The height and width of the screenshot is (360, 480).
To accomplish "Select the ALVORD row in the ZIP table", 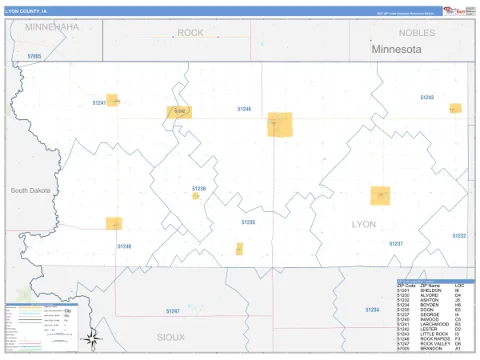I will point(436,295).
